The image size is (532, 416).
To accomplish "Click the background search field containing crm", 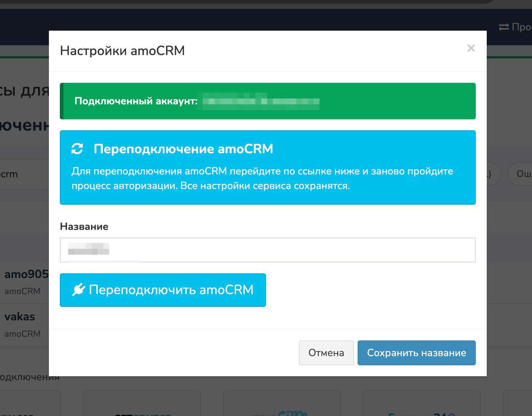I will (x=22, y=174).
